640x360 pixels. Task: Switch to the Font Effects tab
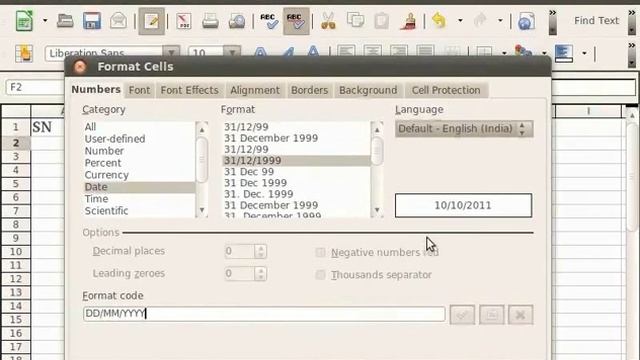(x=189, y=90)
